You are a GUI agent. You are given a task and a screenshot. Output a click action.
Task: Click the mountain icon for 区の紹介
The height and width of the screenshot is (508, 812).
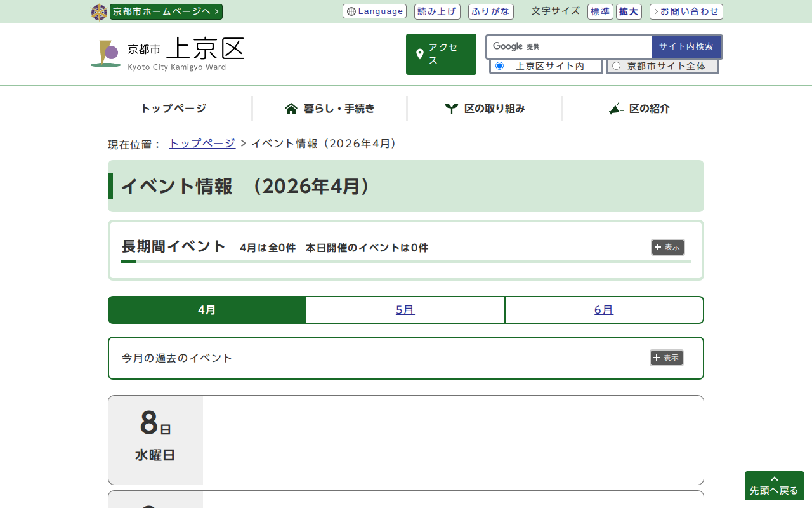pyautogui.click(x=616, y=109)
